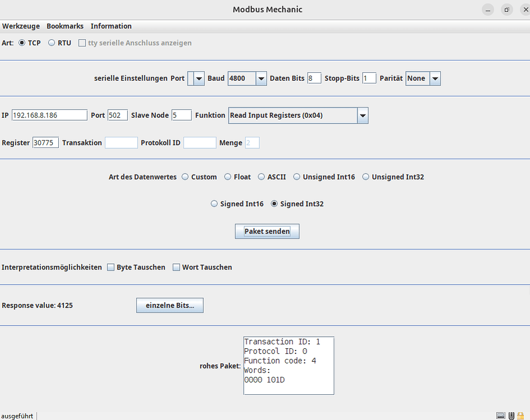The height and width of the screenshot is (420, 530).
Task: Open the Information menu
Action: coord(111,26)
